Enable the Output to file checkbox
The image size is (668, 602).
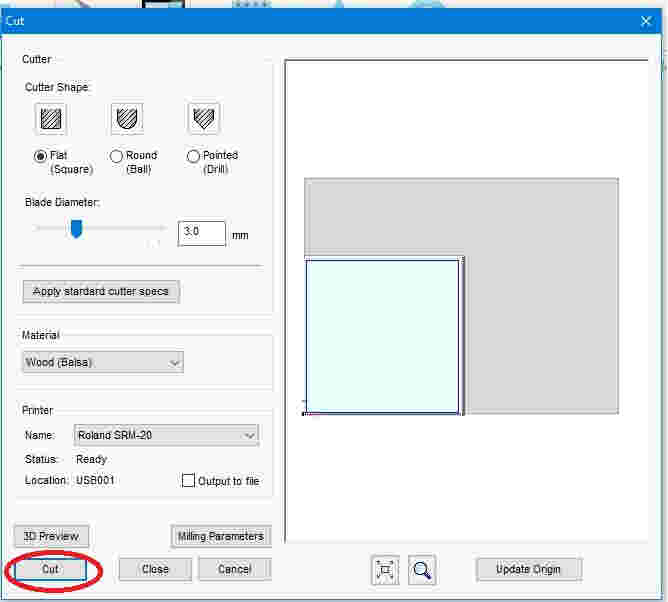(188, 480)
